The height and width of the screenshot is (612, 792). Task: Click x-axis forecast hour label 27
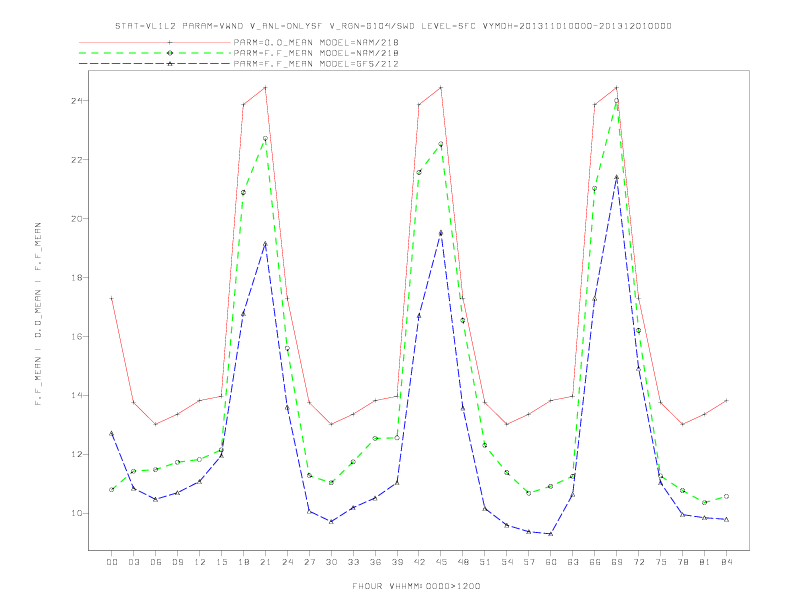[309, 562]
